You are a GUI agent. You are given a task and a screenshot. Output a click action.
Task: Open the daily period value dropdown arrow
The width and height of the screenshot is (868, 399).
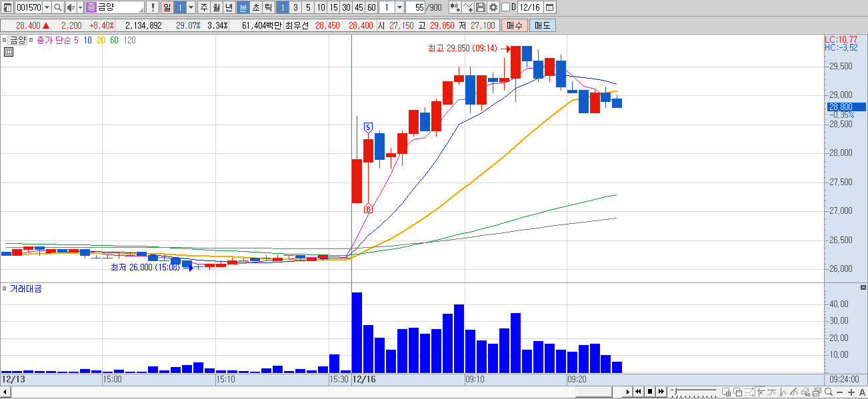click(x=191, y=8)
